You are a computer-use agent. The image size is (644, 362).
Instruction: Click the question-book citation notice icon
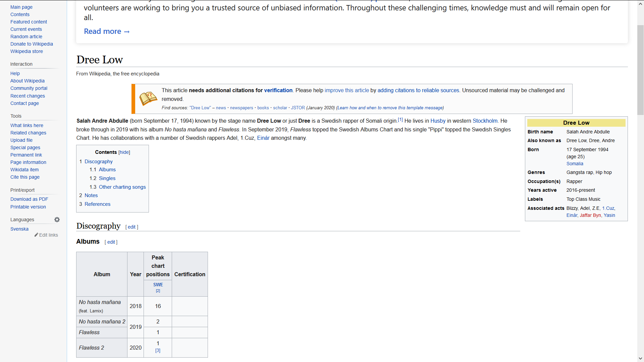(148, 99)
